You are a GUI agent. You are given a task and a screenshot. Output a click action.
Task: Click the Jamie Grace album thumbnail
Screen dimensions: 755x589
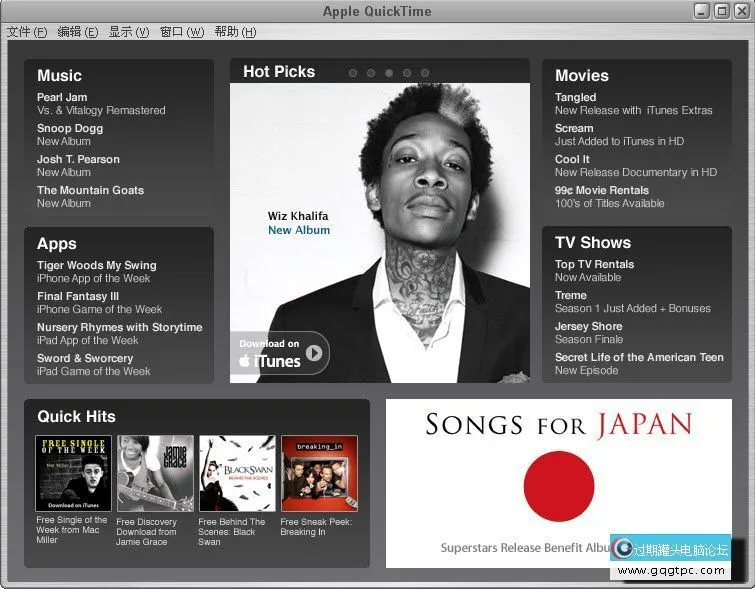click(x=155, y=473)
